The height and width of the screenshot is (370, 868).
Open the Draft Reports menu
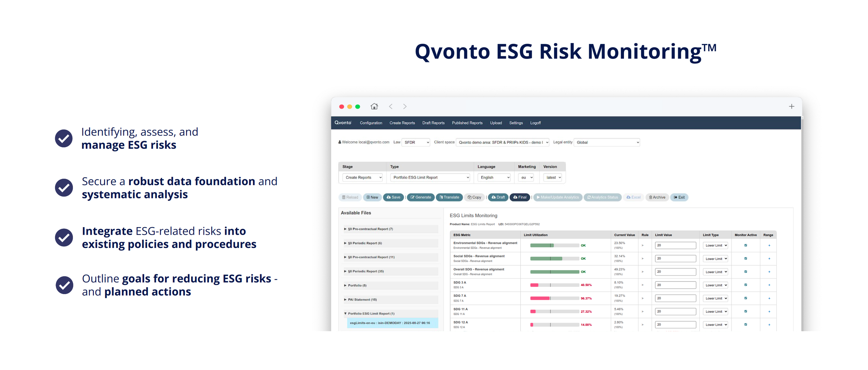(433, 123)
